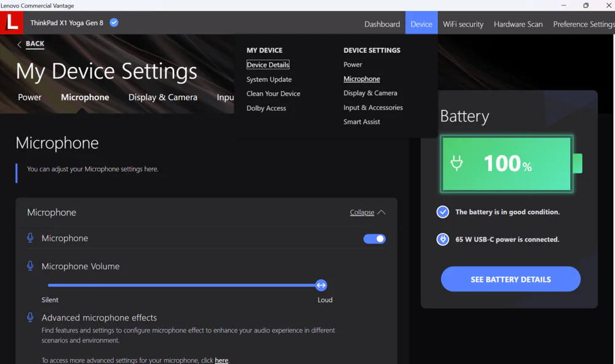Select Power under Device Settings menu
This screenshot has width=615, height=364.
point(352,65)
